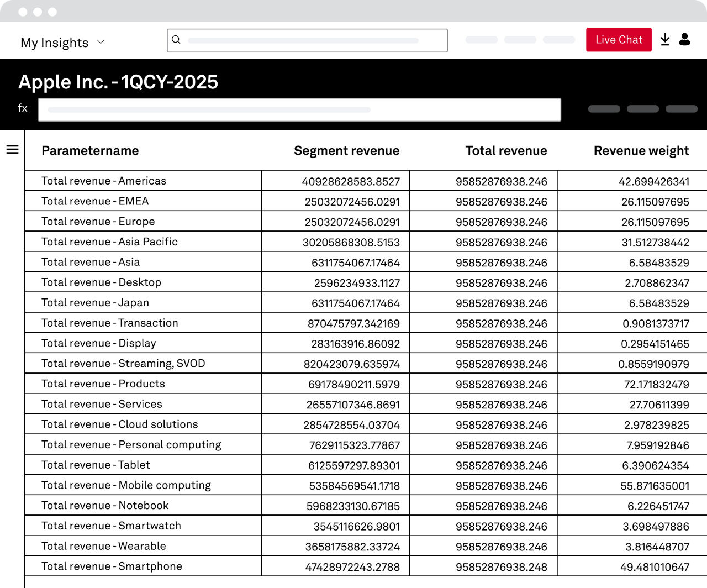Select the Total revenue - Cloud solutions row
This screenshot has height=588, width=707.
366,424
